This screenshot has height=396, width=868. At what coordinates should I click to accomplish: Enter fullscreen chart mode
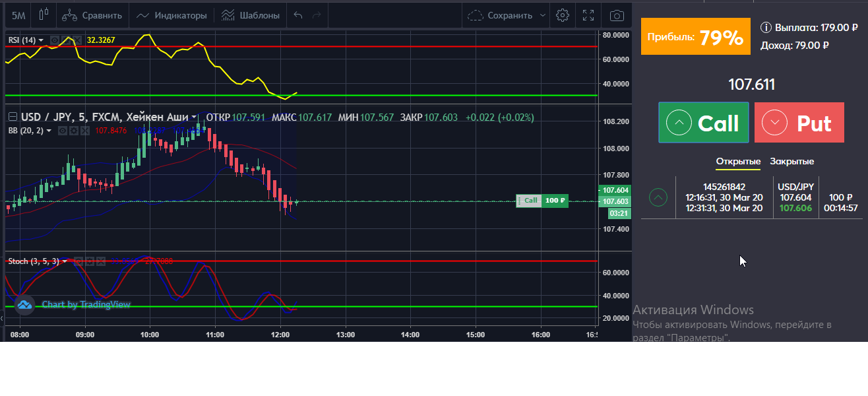pyautogui.click(x=589, y=15)
